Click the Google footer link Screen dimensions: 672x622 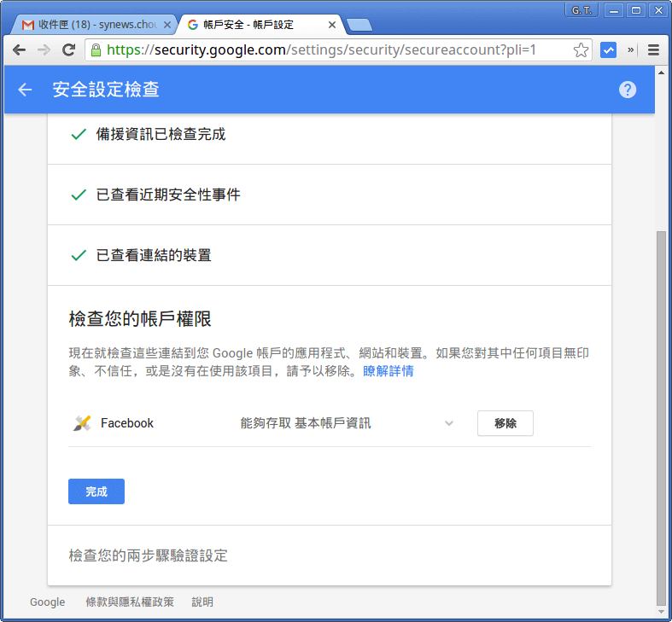tap(47, 602)
